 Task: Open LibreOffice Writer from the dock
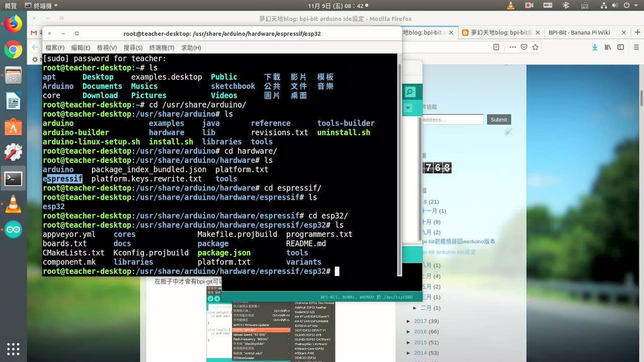pos(14,101)
